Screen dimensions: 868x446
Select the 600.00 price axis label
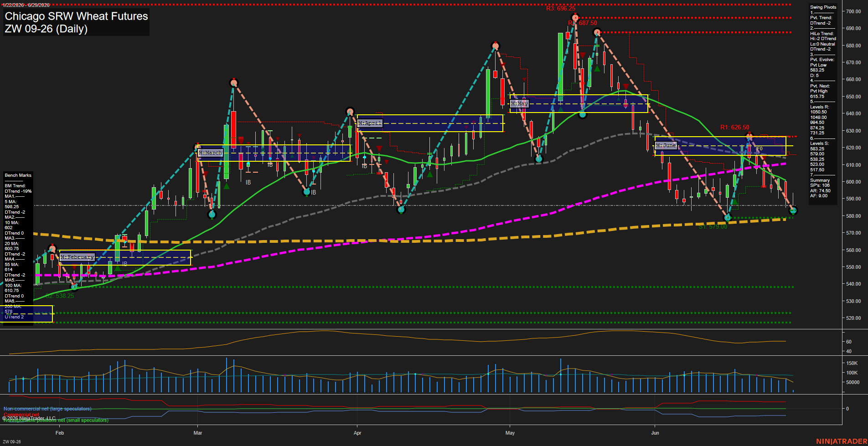853,182
